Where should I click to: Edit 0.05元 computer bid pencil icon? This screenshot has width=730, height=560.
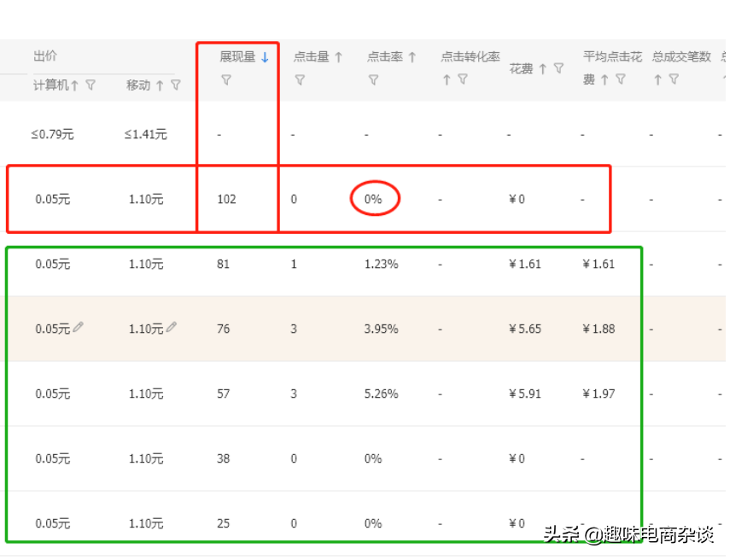pos(79,327)
